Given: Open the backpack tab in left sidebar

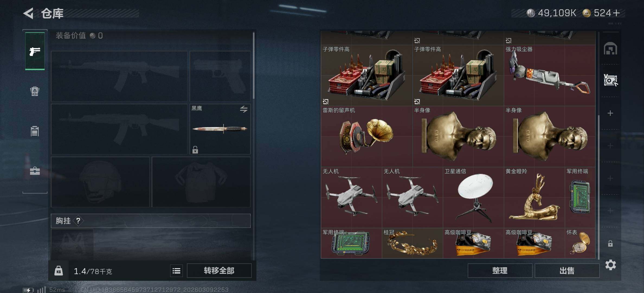Looking at the screenshot, I should coord(35,91).
